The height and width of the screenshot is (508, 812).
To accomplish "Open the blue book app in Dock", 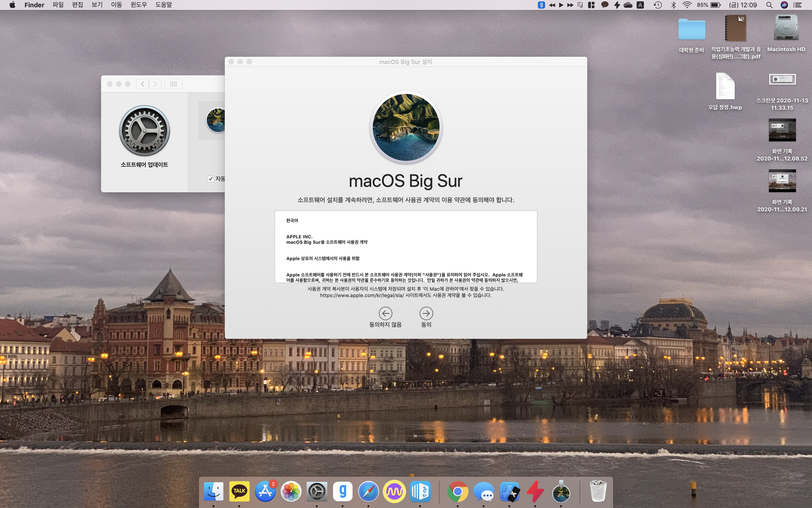I will click(420, 491).
